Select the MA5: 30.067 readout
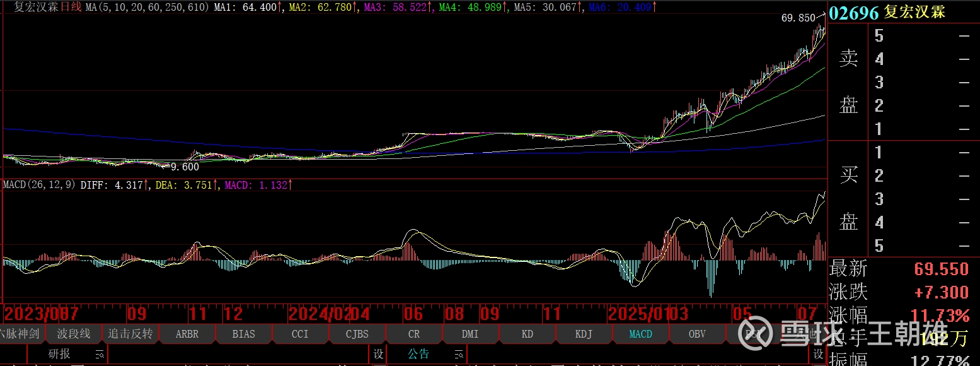The width and height of the screenshot is (980, 366). pyautogui.click(x=548, y=8)
